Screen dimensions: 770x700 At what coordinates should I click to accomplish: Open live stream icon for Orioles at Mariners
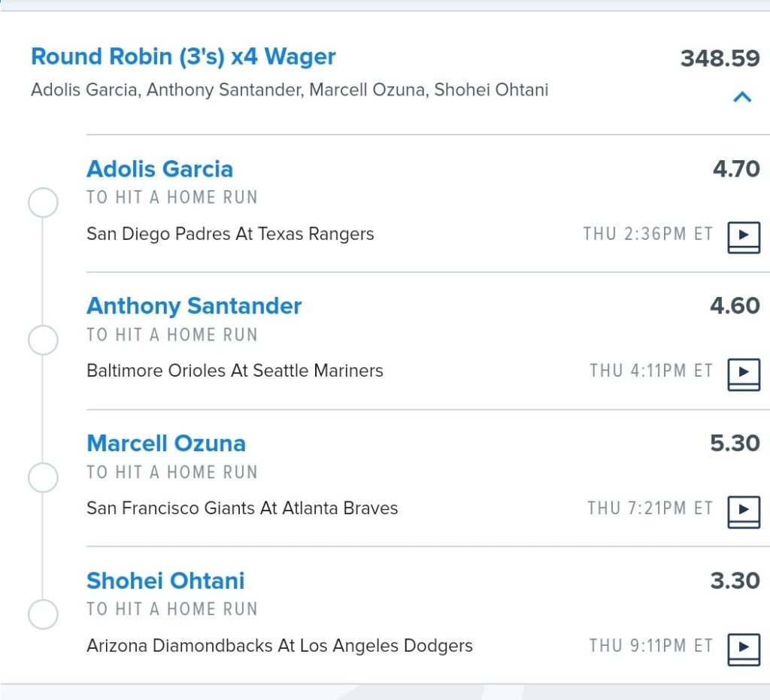click(744, 374)
